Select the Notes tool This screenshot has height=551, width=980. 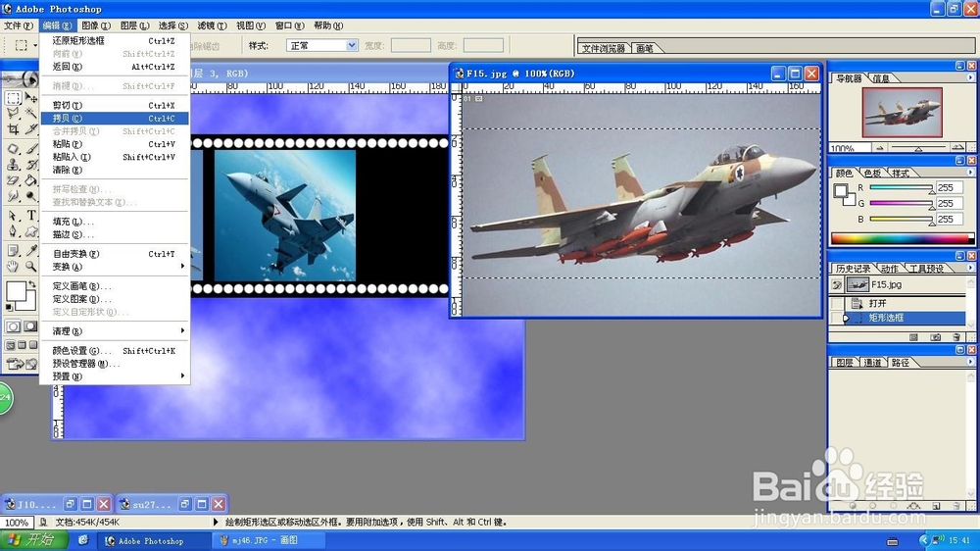[x=13, y=251]
